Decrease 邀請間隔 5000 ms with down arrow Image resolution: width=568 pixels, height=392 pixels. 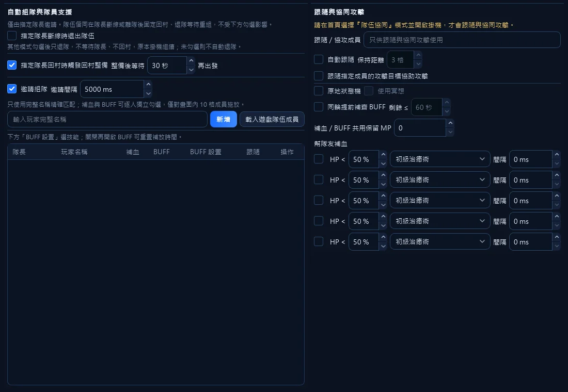148,93
